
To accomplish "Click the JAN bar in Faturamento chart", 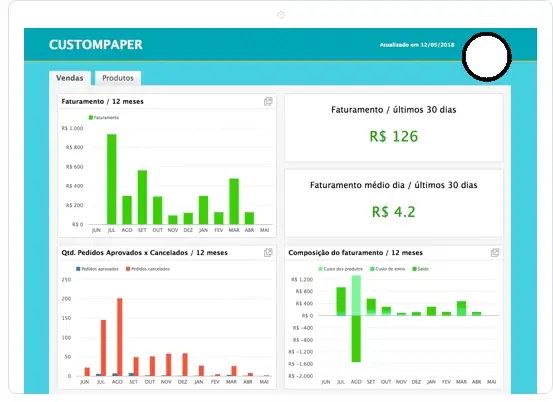I will 203,210.
